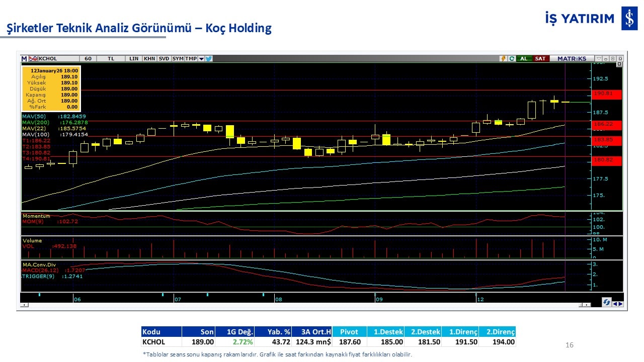The image size is (644, 362).
Task: Open the chart type icon beside KCHOL
Action: coord(33,59)
